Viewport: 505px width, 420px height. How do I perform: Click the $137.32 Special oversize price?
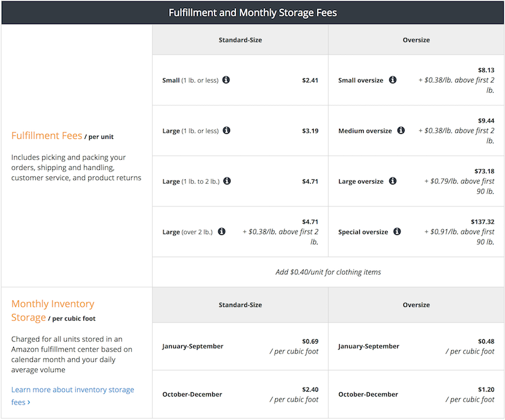pos(483,222)
